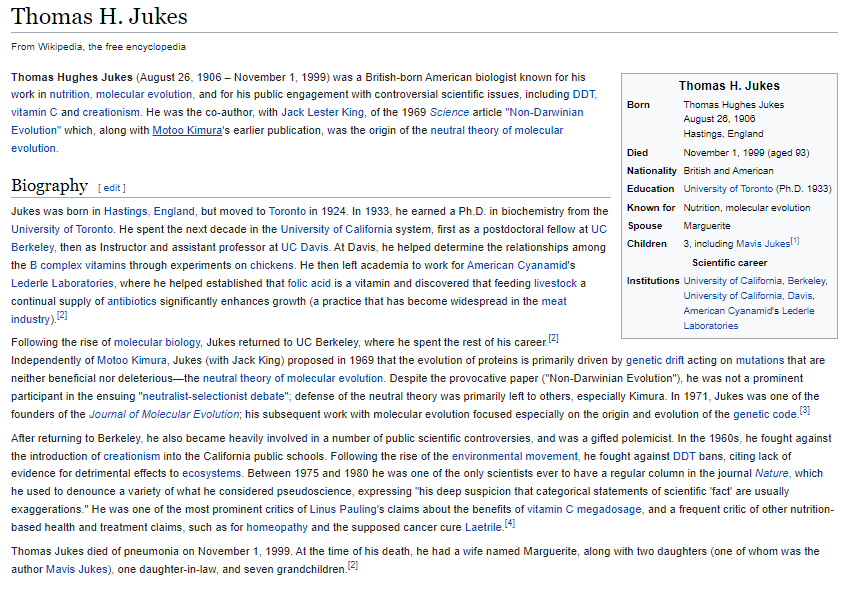Jump to reference [3] citation

[804, 411]
